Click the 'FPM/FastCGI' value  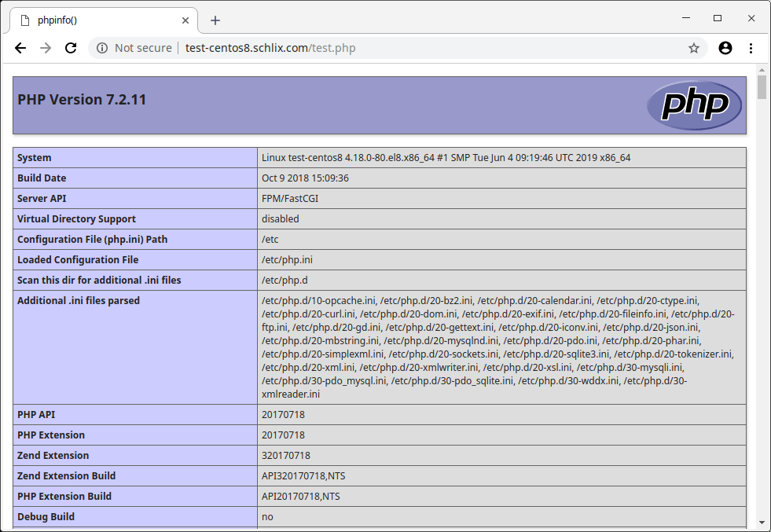click(x=290, y=198)
